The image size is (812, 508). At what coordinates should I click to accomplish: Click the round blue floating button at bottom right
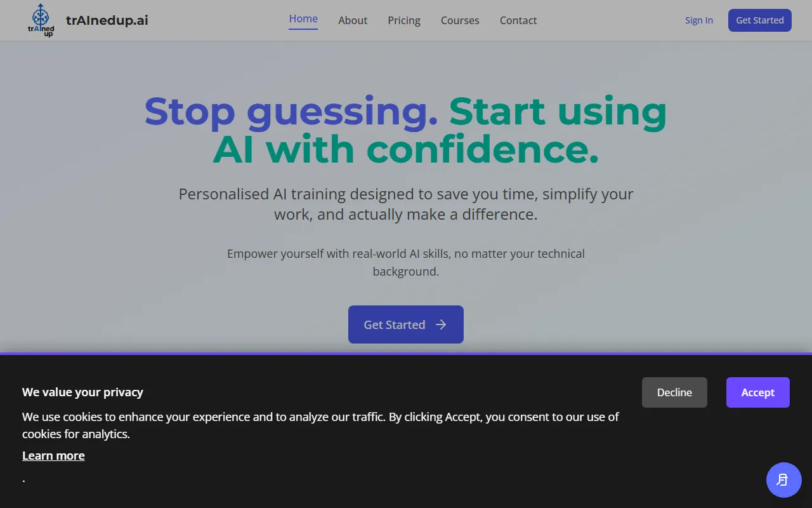783,480
